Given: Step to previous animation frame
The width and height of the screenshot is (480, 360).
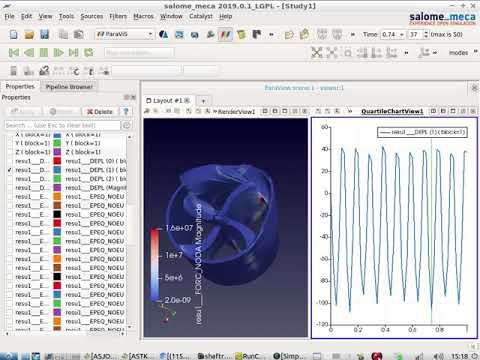Looking at the screenshot, I should [29, 52].
